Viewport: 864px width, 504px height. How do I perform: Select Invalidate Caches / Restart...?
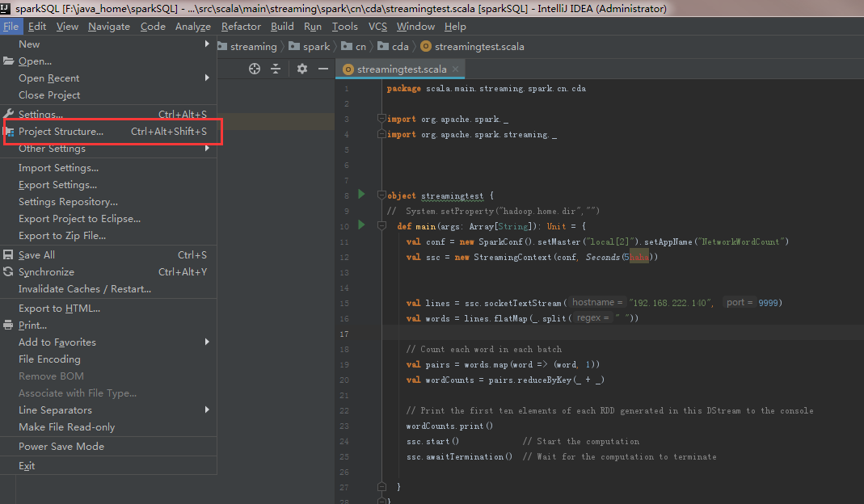point(108,289)
